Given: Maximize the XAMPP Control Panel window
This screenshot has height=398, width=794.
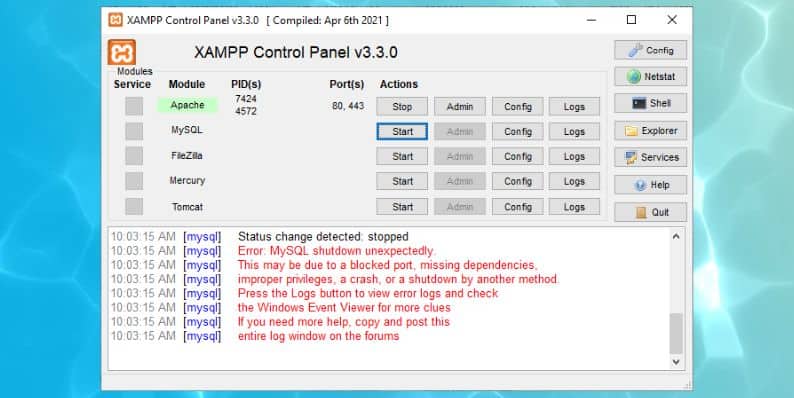Looking at the screenshot, I should coord(631,20).
